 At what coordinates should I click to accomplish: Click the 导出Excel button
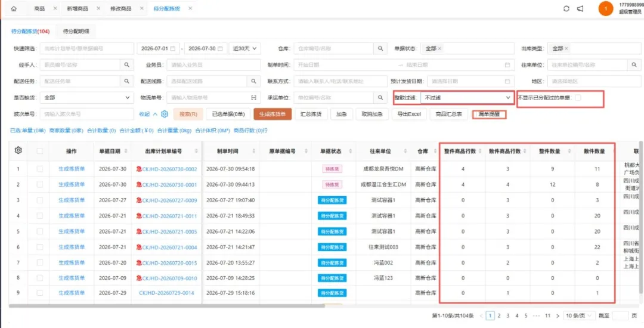[410, 114]
